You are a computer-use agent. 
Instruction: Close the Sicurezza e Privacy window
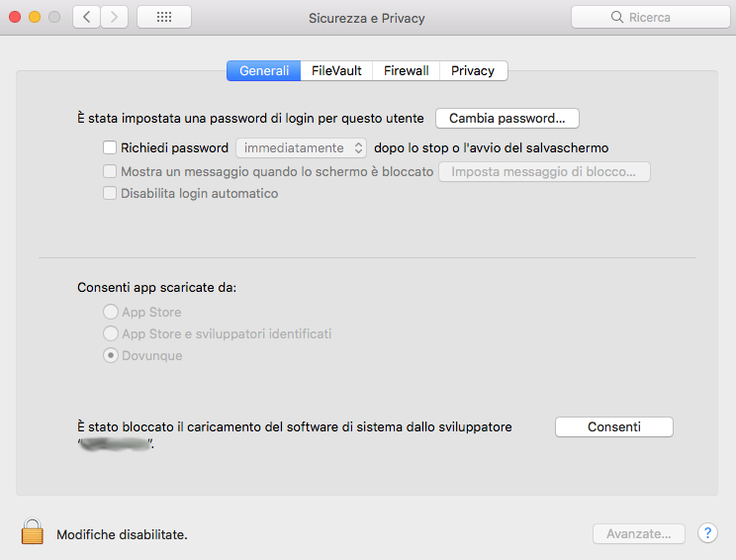click(x=15, y=18)
